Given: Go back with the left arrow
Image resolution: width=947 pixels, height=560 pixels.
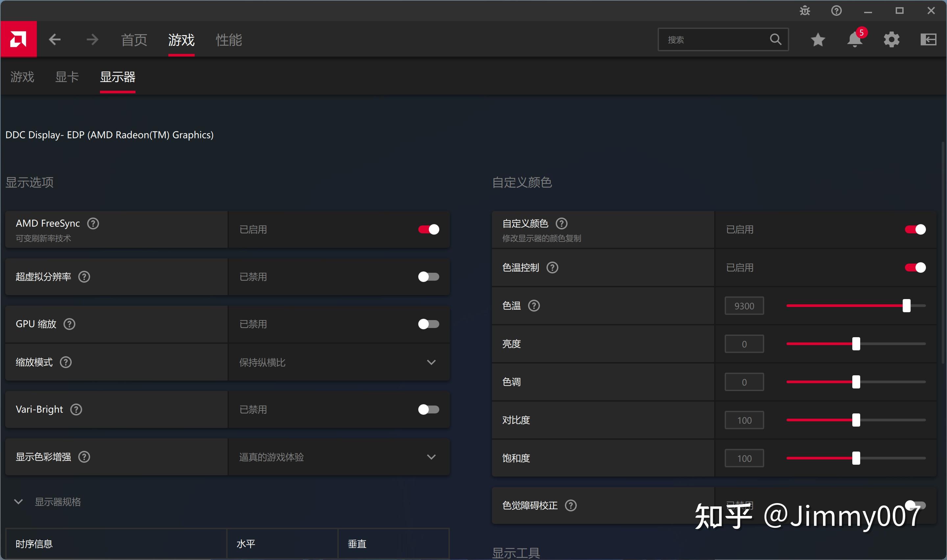Looking at the screenshot, I should tap(55, 40).
